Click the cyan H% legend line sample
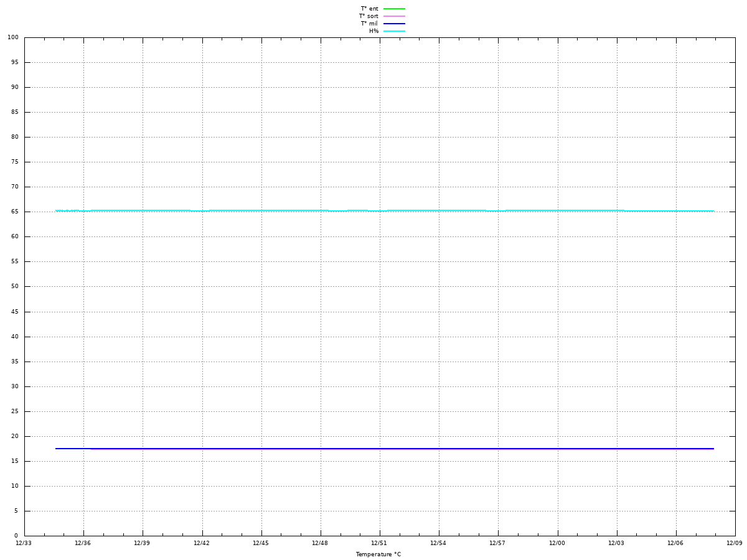Image resolution: width=747 pixels, height=560 pixels. (394, 31)
